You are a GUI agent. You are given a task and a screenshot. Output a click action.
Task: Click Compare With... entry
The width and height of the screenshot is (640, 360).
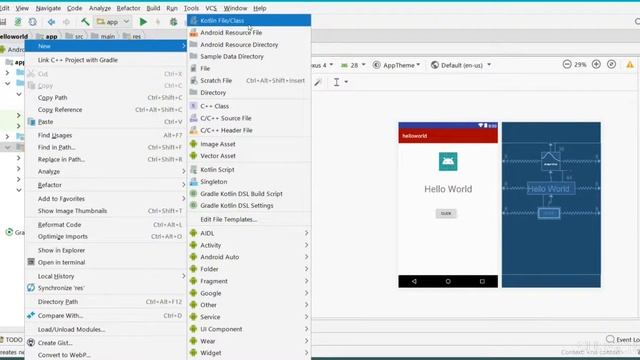click(106, 316)
